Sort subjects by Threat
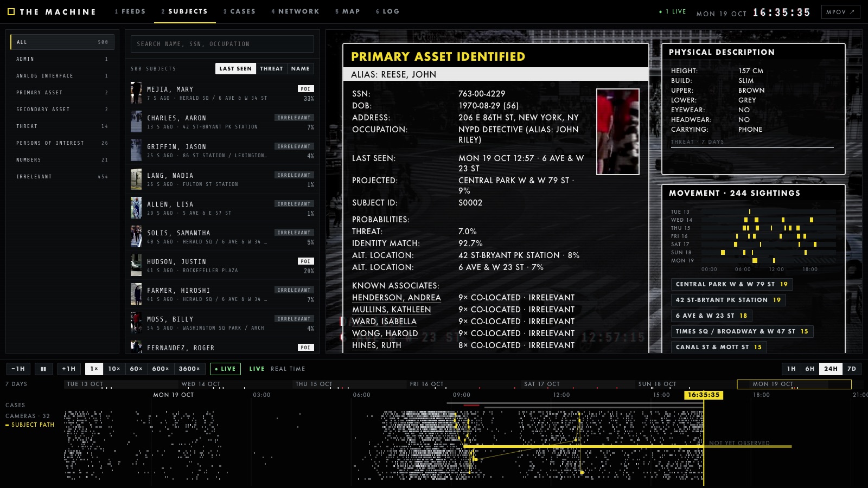This screenshot has width=868, height=488. tap(271, 69)
